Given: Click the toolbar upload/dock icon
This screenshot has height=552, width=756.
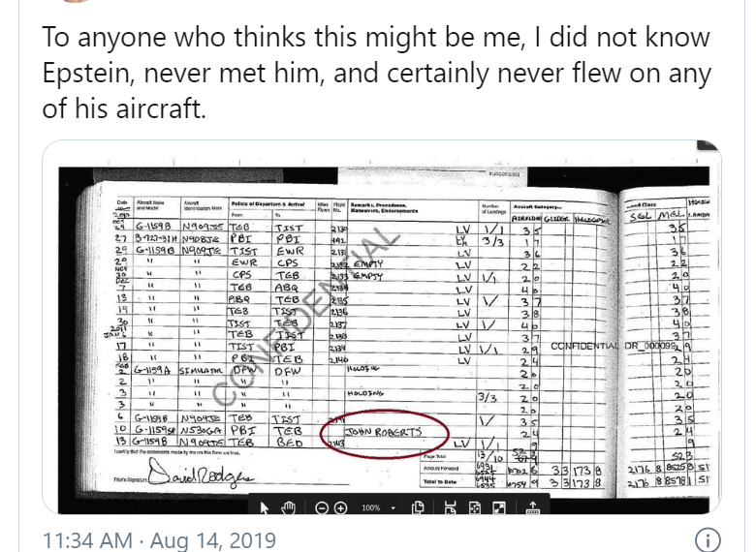Looking at the screenshot, I should (532, 507).
